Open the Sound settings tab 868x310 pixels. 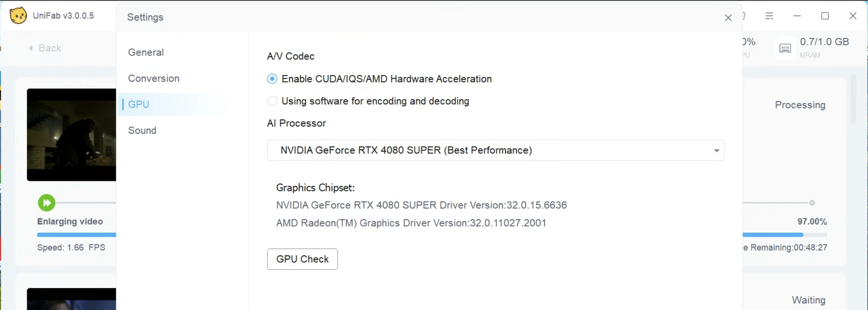143,130
